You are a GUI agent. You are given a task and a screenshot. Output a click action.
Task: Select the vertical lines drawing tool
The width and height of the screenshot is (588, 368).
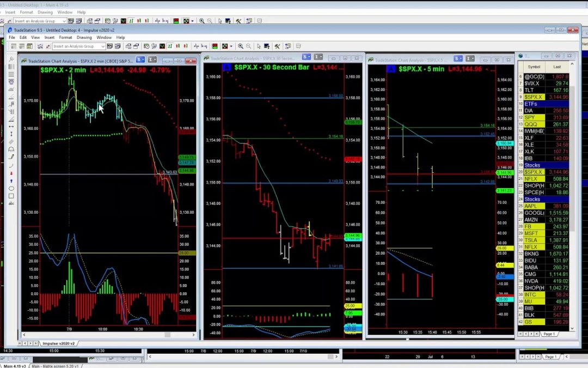point(11,67)
